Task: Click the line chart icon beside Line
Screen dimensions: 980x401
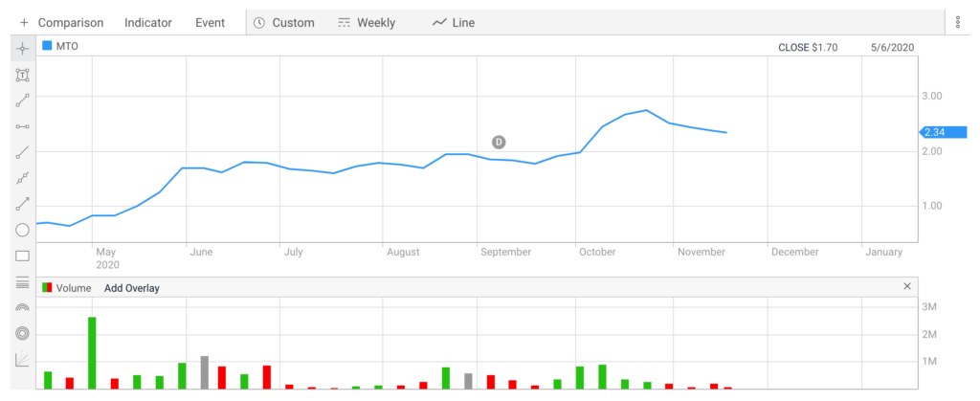Action: [438, 22]
